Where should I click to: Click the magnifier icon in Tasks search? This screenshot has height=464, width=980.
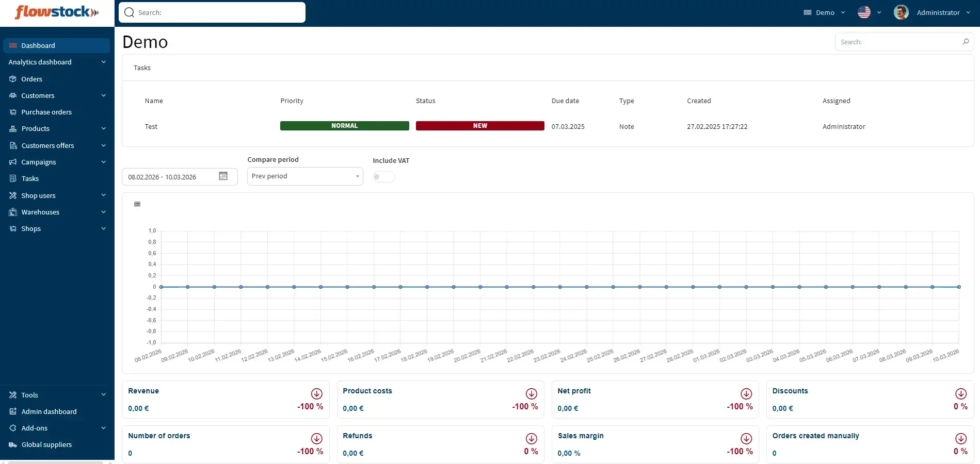click(966, 42)
